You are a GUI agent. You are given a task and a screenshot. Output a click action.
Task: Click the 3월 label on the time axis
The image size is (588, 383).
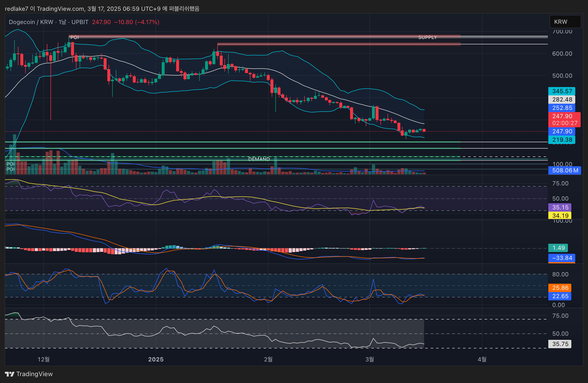369,359
